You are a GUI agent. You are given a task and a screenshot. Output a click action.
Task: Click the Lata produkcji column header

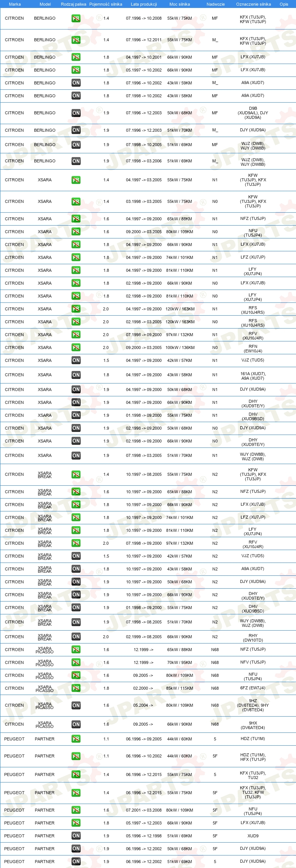click(x=144, y=4)
